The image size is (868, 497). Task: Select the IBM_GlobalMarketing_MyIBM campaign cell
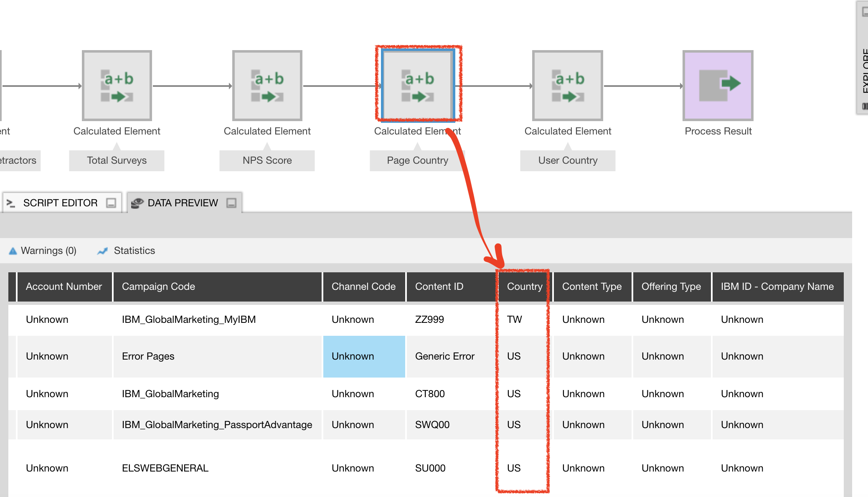click(x=217, y=319)
